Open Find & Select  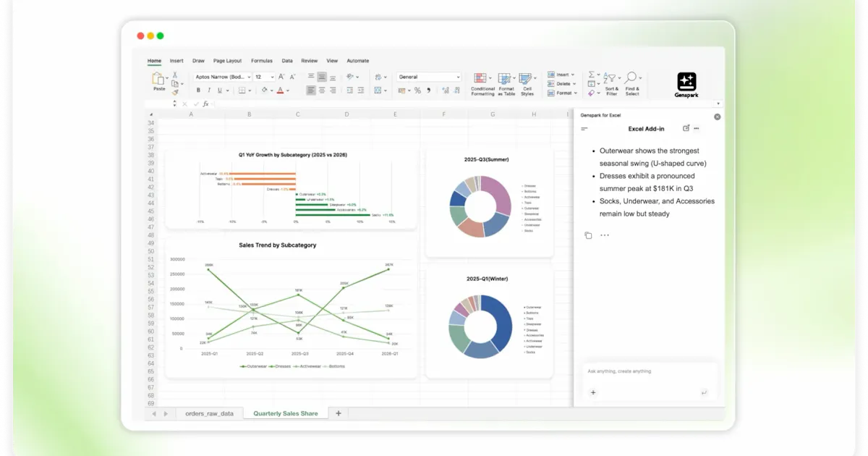(632, 84)
